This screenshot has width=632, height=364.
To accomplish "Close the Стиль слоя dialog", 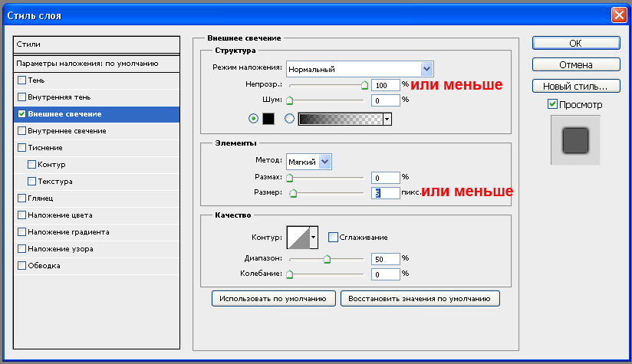I will [619, 15].
